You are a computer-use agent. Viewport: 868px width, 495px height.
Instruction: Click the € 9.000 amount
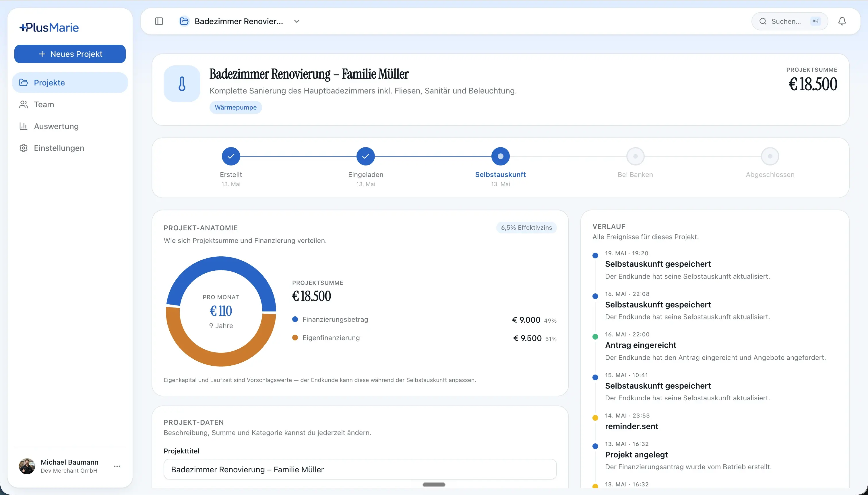click(526, 320)
